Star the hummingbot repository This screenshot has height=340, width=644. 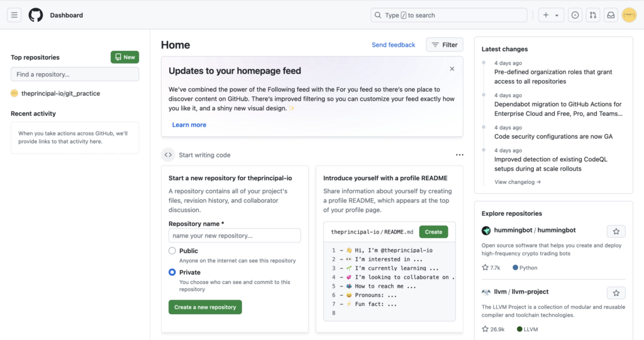click(616, 232)
